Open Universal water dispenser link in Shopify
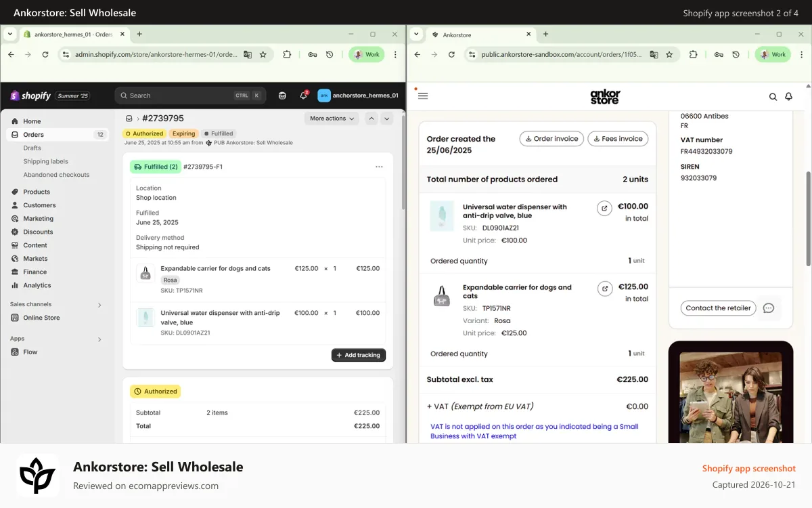The width and height of the screenshot is (812, 508). point(220,318)
